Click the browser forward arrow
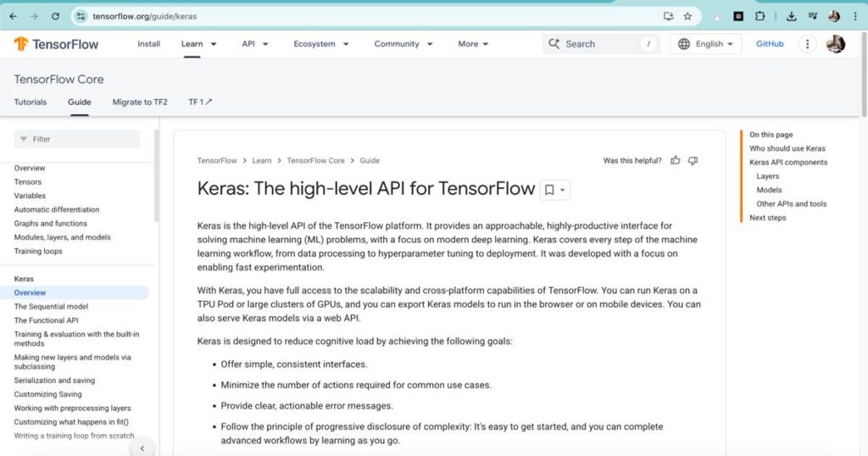 point(34,16)
